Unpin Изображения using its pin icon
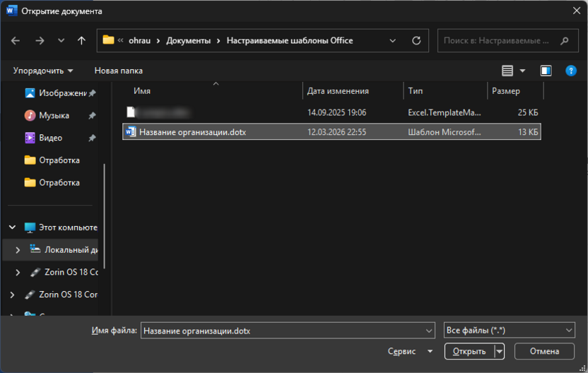The image size is (588, 373). 92,93
